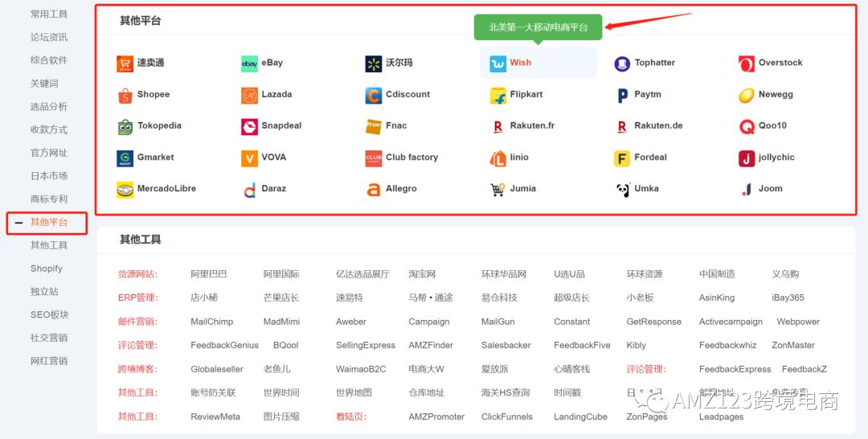Open 收款方式 sidebar item

click(x=49, y=129)
